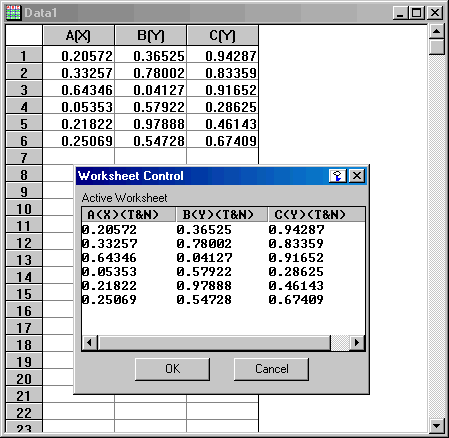The width and height of the screenshot is (449, 438).
Task: Click the dialog list's right scroll arrow
Action: (357, 343)
